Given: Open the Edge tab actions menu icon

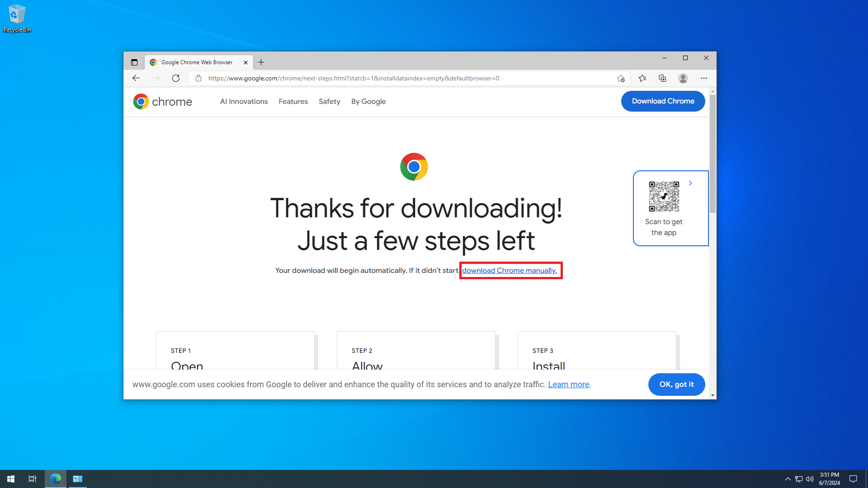Looking at the screenshot, I should pyautogui.click(x=134, y=62).
